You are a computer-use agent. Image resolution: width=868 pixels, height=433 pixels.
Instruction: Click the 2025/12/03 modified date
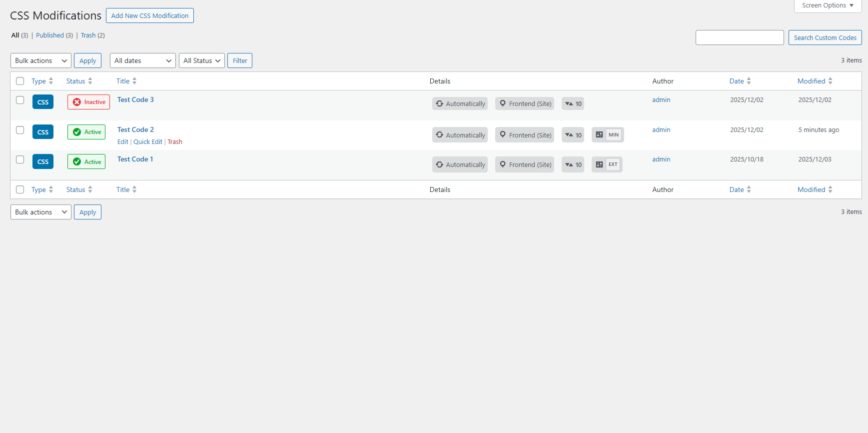click(815, 159)
